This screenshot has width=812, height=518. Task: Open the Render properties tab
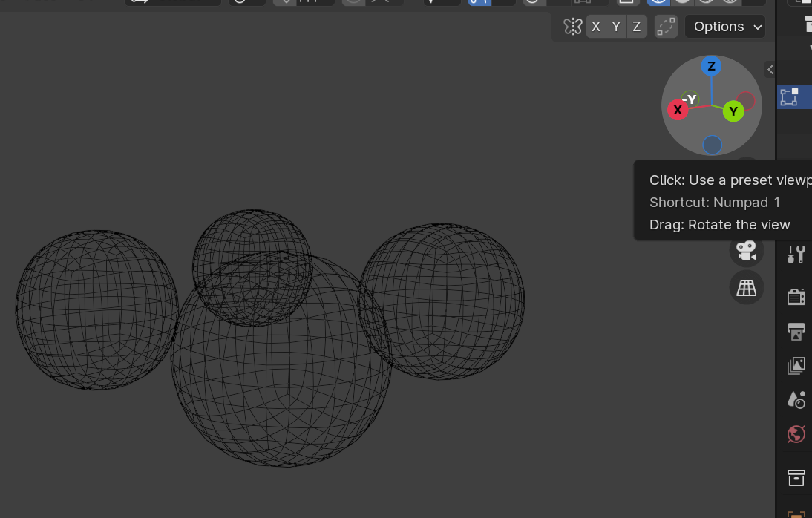796,297
